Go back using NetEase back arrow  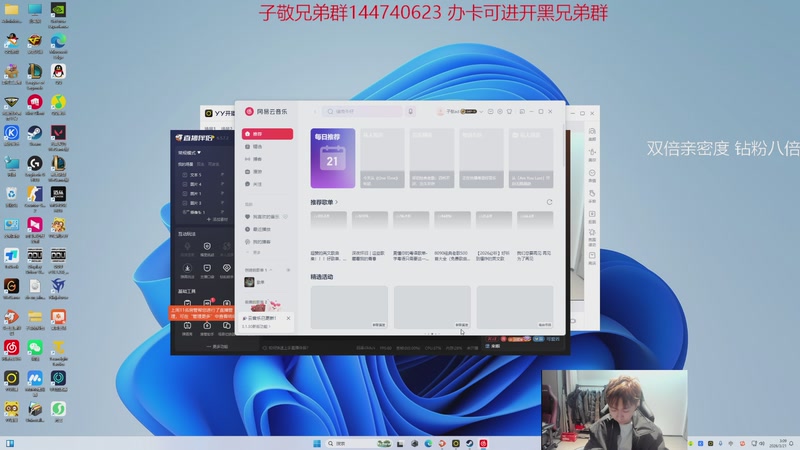tap(315, 111)
